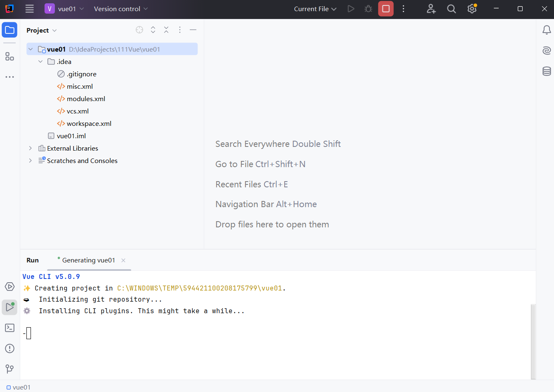Click the Scratches and Consoles label
This screenshot has width=554, height=392.
[x=82, y=161]
